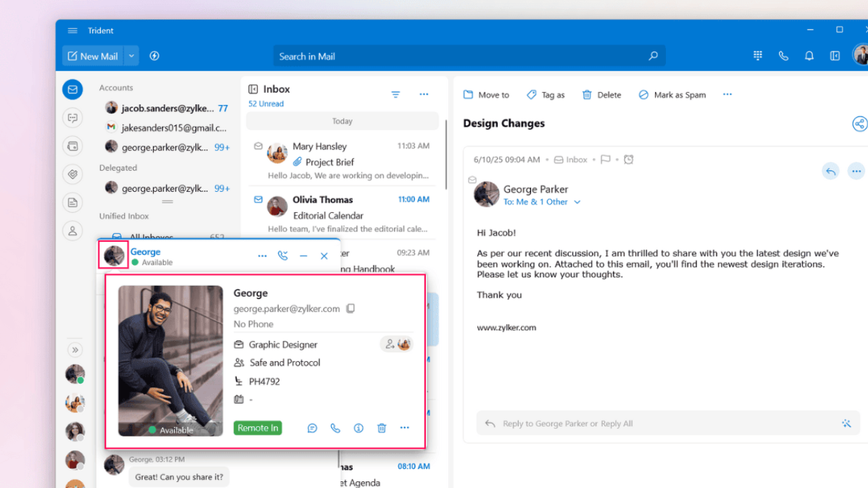Click the reply arrow button on the email
This screenshot has width=868, height=488.
(x=831, y=171)
